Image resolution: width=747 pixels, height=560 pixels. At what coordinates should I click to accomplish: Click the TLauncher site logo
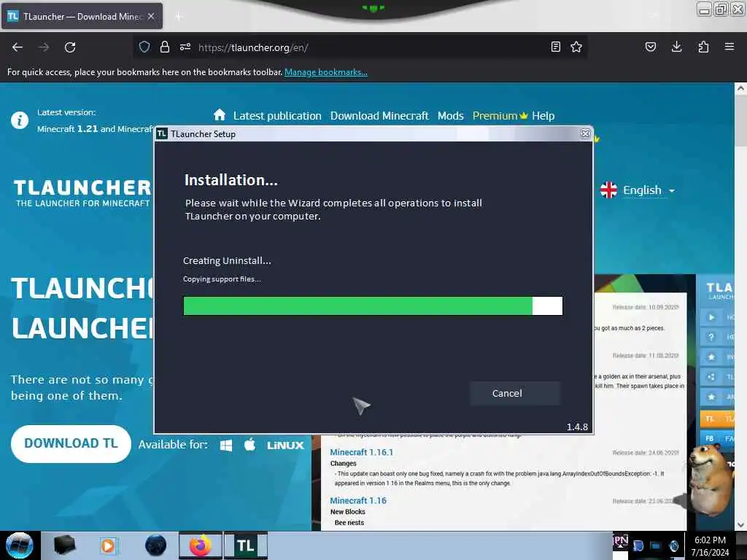pyautogui.click(x=82, y=192)
